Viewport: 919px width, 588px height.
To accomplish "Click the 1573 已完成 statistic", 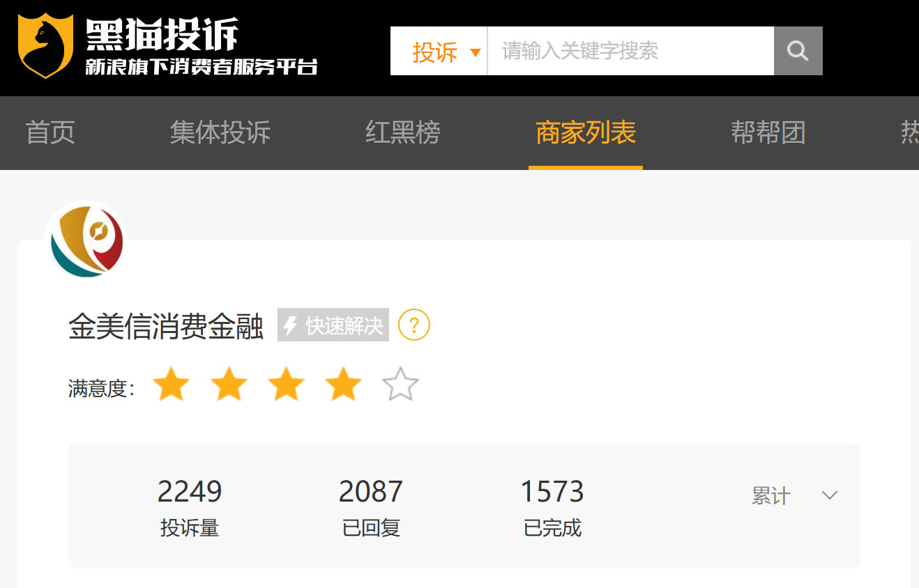I will click(552, 507).
